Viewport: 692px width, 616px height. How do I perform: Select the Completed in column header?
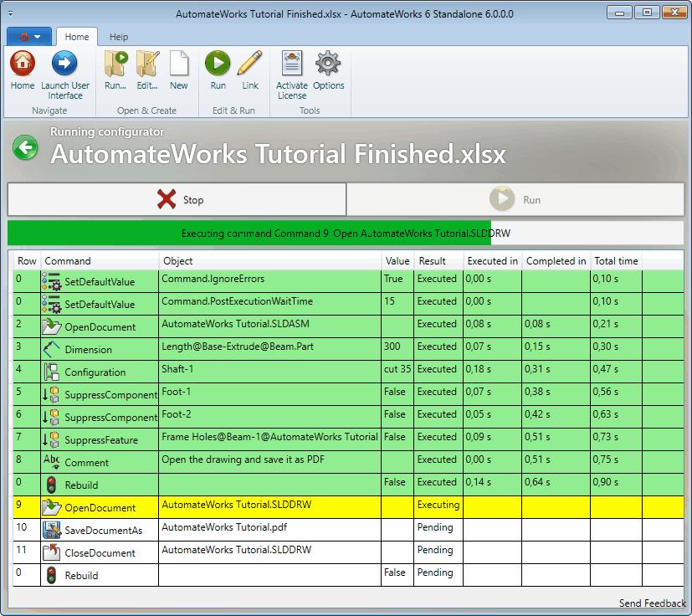556,261
